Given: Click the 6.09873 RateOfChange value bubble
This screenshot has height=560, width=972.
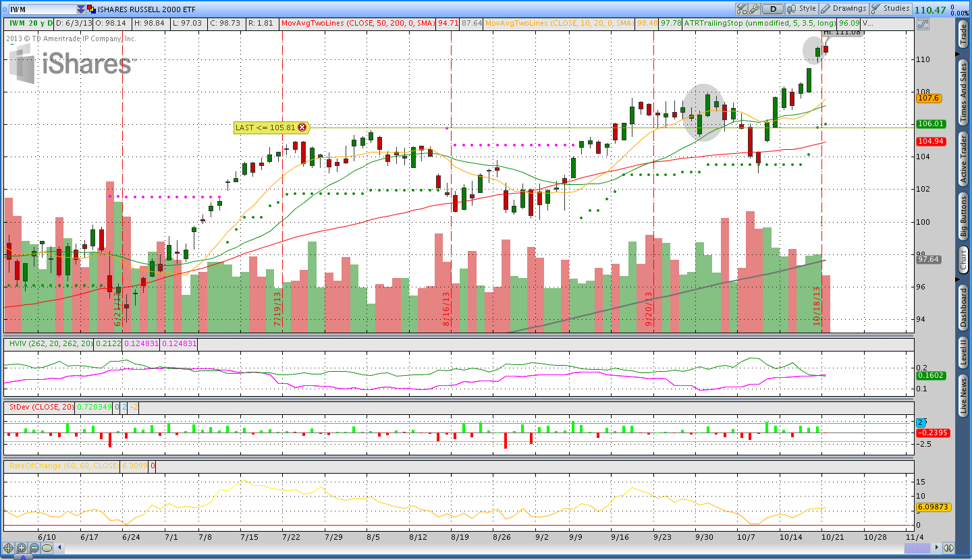Looking at the screenshot, I should pos(934,507).
